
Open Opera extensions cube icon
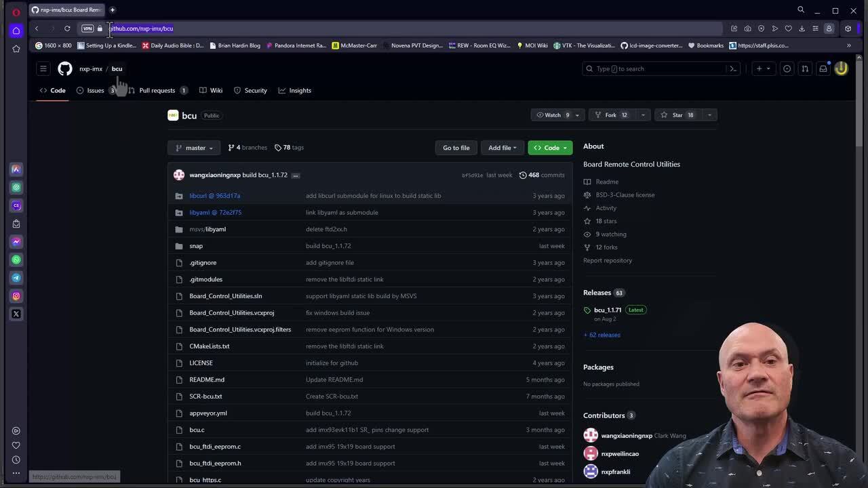848,28
